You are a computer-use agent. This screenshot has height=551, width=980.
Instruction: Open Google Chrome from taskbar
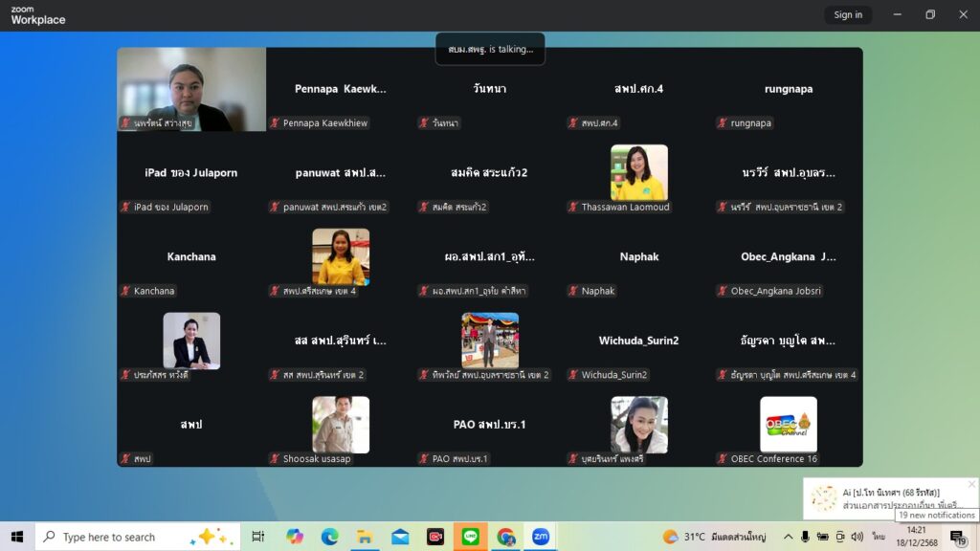tap(505, 537)
